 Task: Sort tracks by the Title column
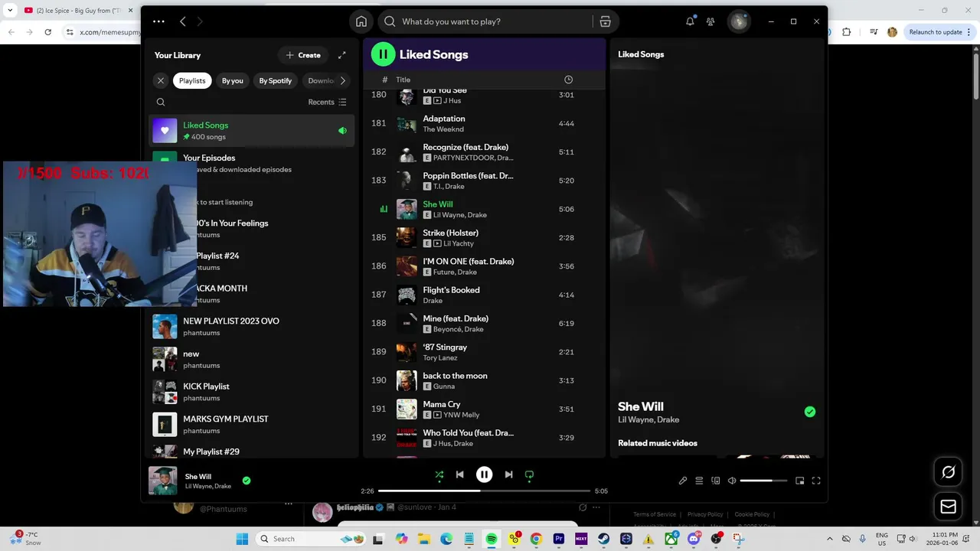click(403, 80)
